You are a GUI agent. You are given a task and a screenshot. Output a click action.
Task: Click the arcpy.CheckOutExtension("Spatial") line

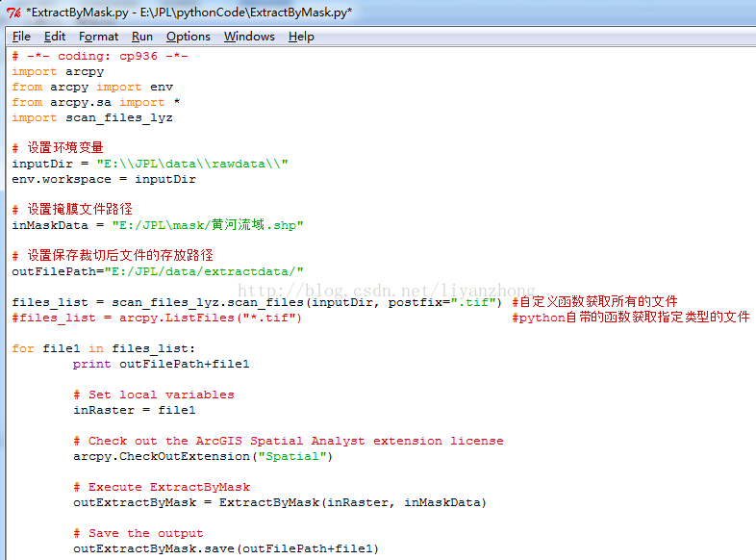click(x=203, y=457)
